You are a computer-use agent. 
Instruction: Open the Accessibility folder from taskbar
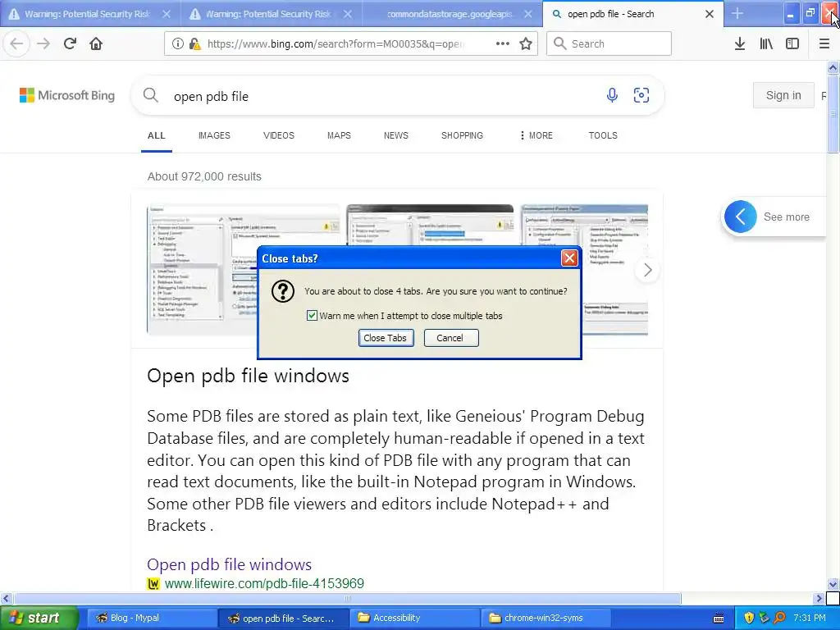[x=414, y=618]
